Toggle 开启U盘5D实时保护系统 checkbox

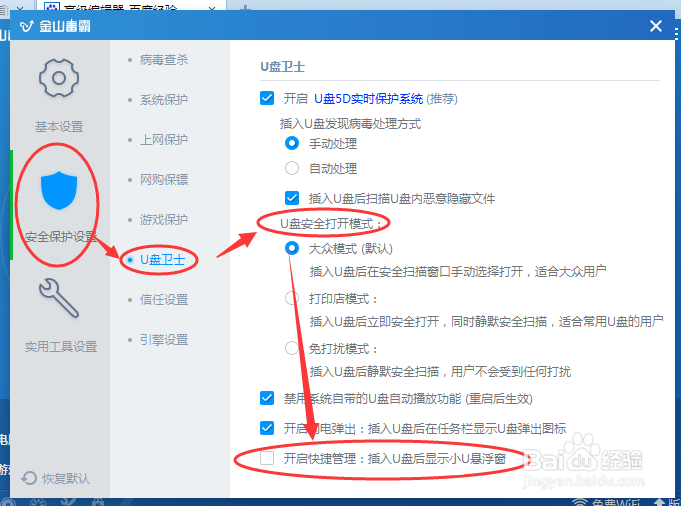[x=267, y=98]
